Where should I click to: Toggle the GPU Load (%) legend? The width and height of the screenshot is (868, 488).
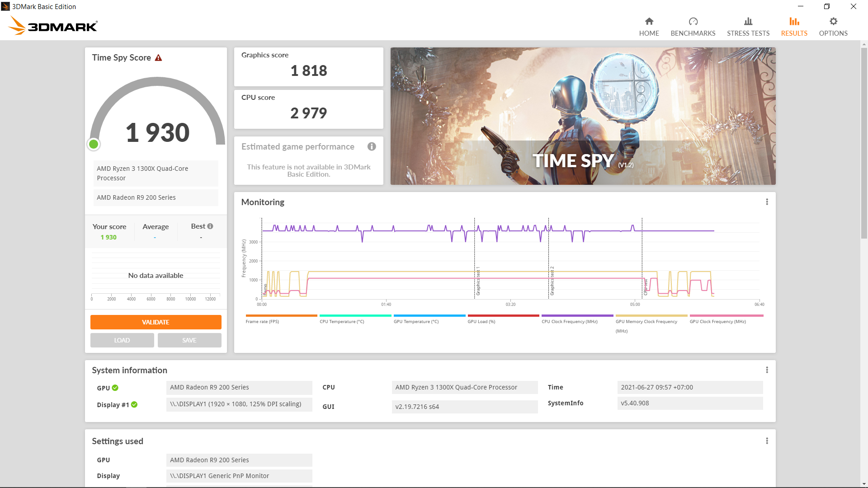(503, 319)
